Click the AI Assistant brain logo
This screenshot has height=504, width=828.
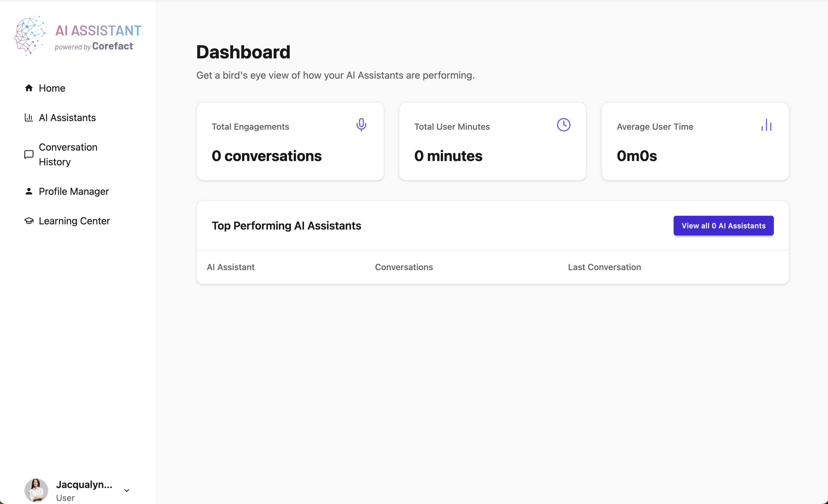(x=30, y=36)
